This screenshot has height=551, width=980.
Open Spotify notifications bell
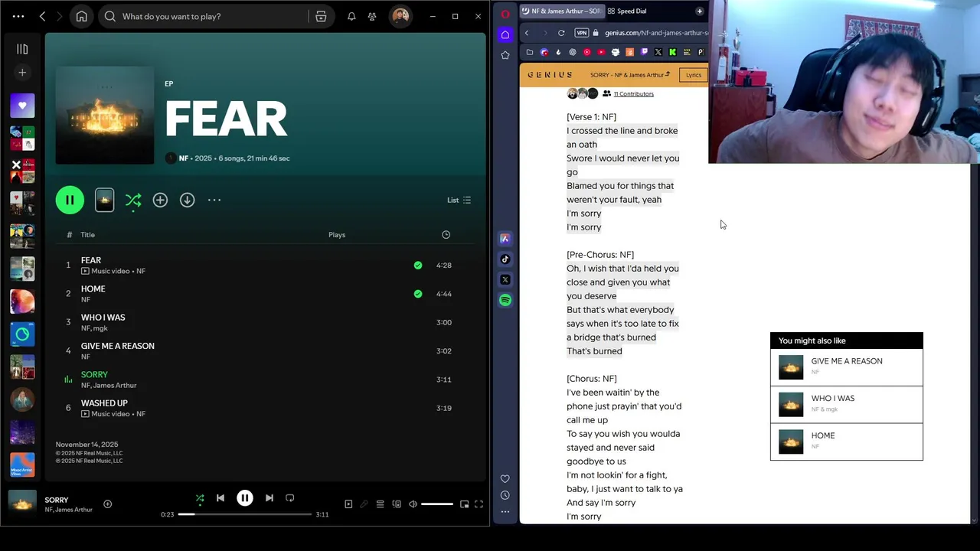click(x=351, y=16)
